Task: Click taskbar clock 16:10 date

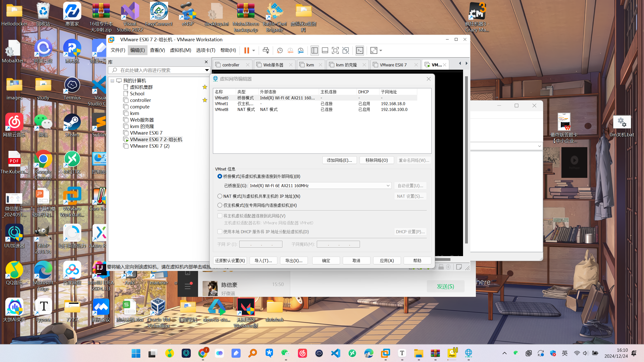Action: 616,353
